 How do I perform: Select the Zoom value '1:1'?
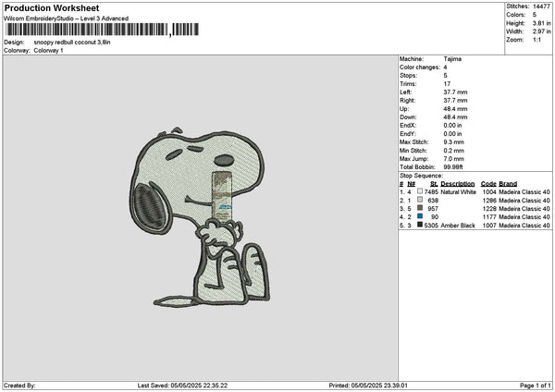click(536, 40)
